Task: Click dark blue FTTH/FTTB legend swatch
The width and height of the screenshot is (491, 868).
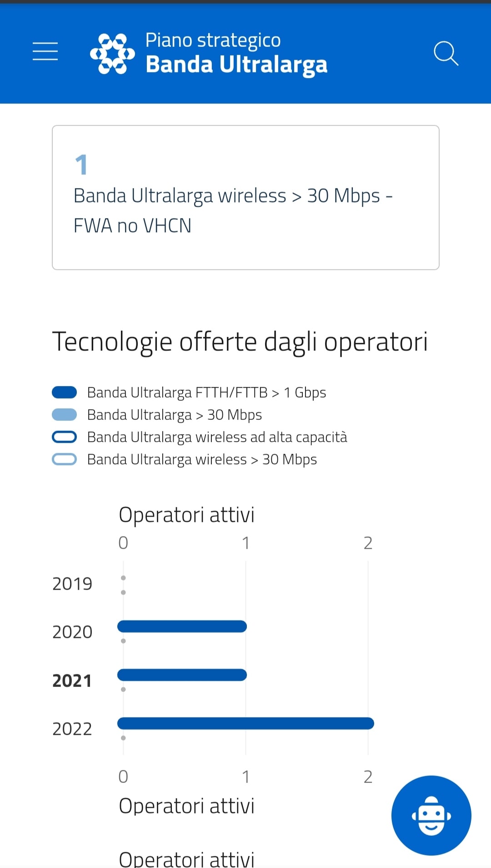Action: point(65,392)
